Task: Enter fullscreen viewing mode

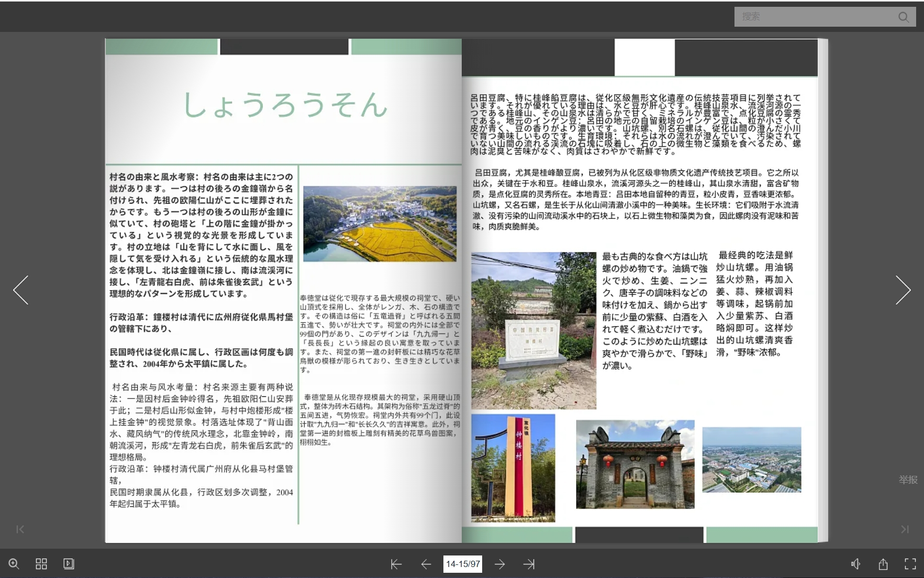Action: [x=911, y=564]
